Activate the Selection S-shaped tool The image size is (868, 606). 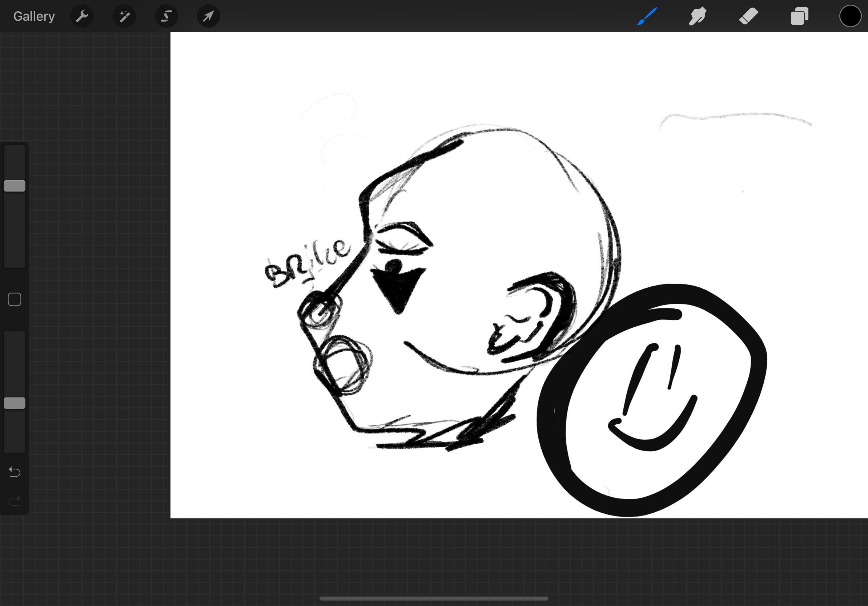166,16
